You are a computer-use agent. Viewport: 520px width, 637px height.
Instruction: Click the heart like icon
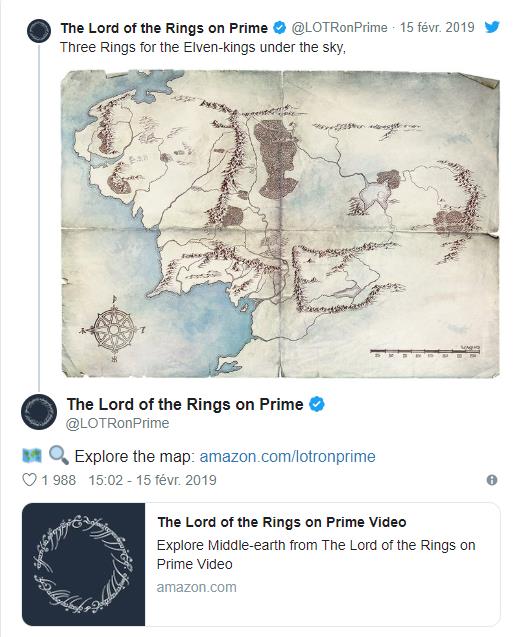tap(29, 480)
